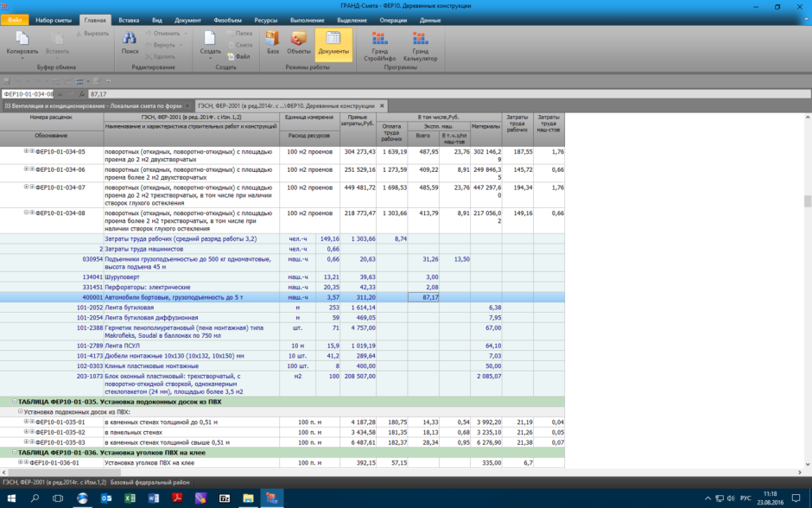This screenshot has height=508, width=812.
Task: Open the dropdown arrow under Создать
Action: tap(210, 58)
